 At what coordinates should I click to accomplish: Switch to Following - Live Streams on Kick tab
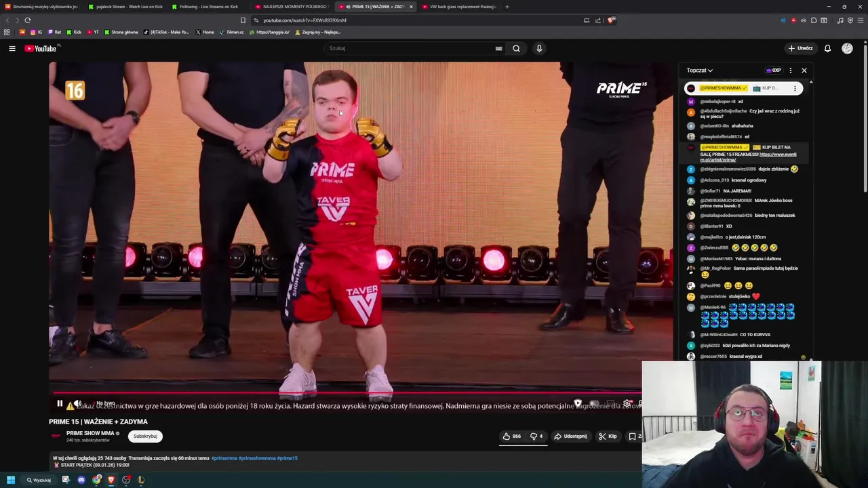coord(208,7)
